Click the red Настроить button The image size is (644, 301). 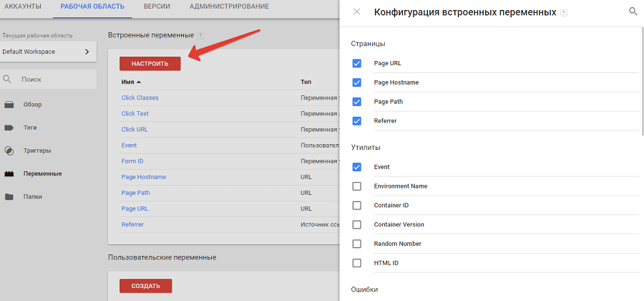click(150, 64)
